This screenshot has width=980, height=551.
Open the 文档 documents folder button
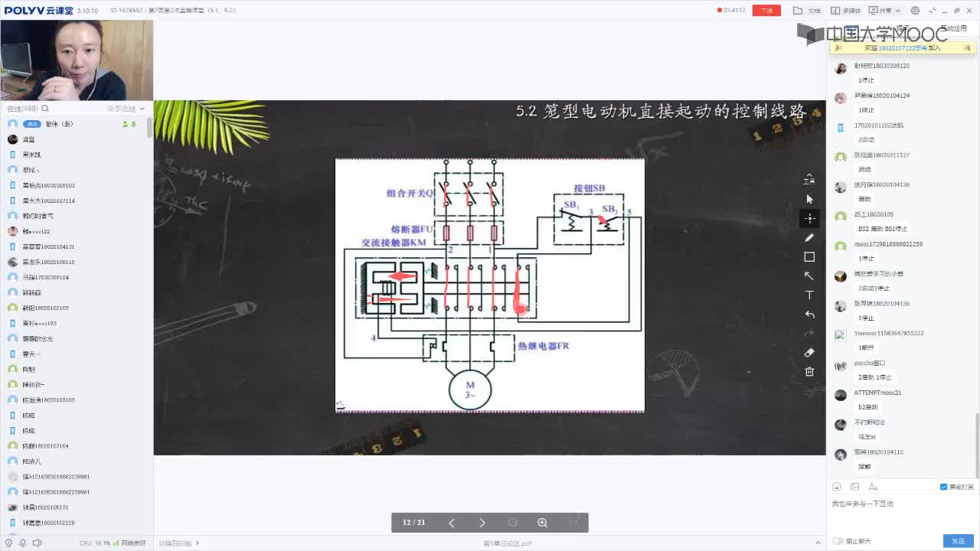(807, 11)
